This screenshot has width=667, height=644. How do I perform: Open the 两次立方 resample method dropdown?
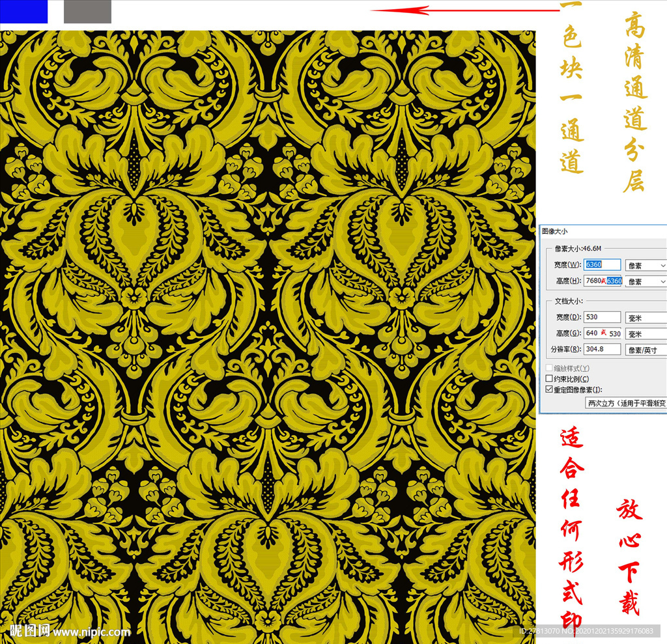point(626,403)
